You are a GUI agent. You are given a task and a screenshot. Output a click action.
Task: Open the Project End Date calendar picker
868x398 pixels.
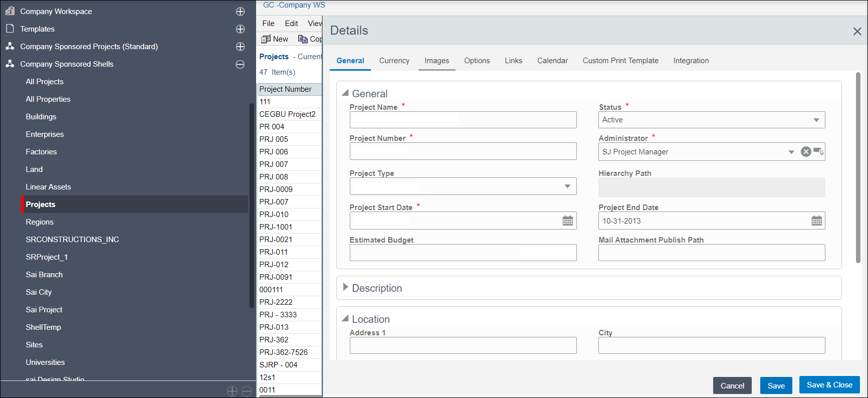pos(816,221)
